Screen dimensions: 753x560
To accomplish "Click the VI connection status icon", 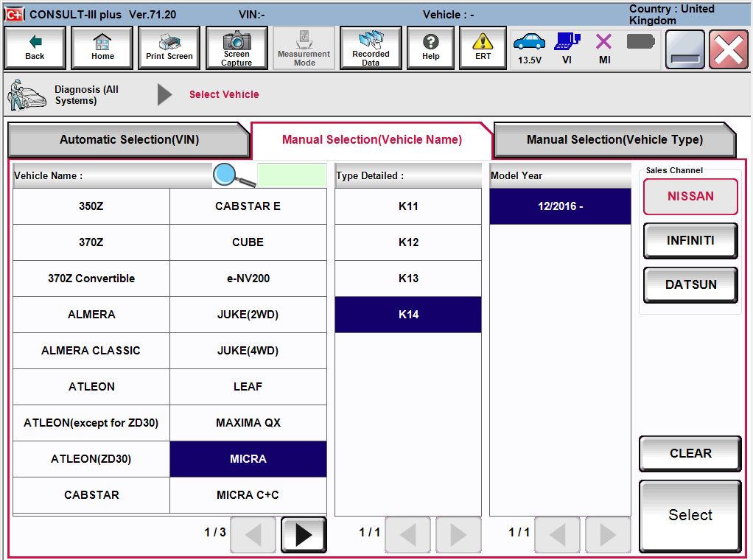I will [x=567, y=49].
